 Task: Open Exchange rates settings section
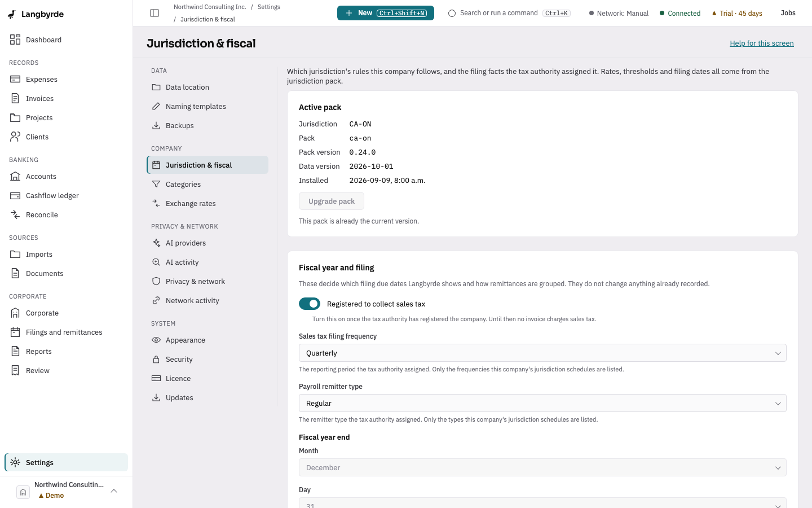tap(208, 203)
